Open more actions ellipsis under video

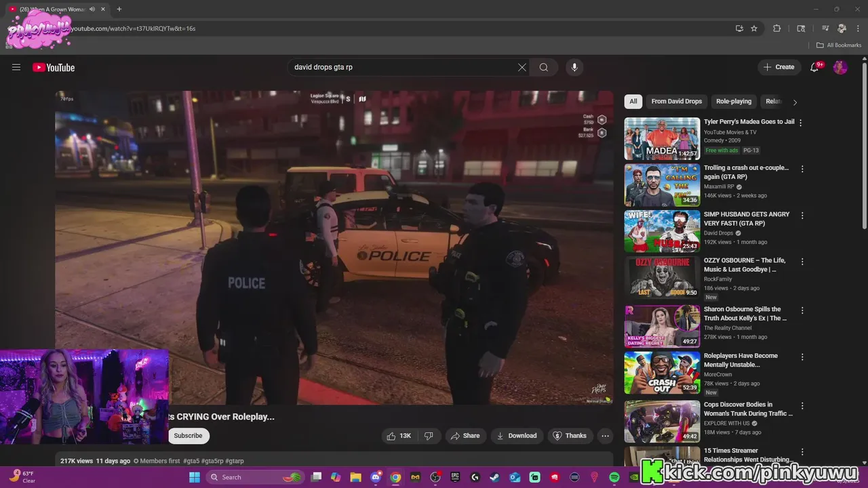[x=606, y=436]
